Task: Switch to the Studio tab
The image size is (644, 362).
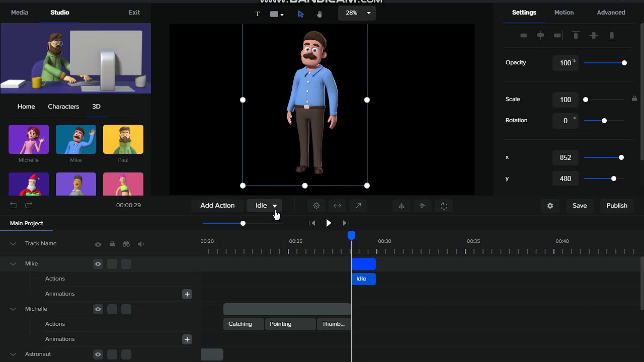Action: tap(60, 12)
